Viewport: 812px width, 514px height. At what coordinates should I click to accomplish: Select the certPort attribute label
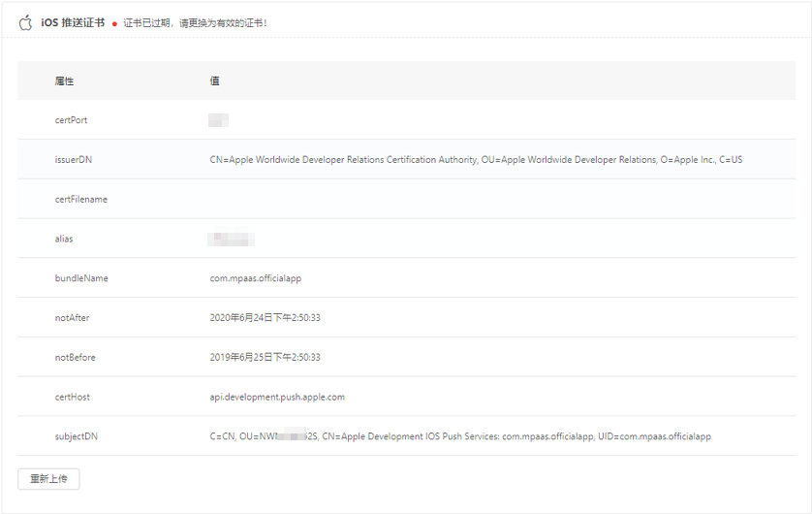pos(71,120)
